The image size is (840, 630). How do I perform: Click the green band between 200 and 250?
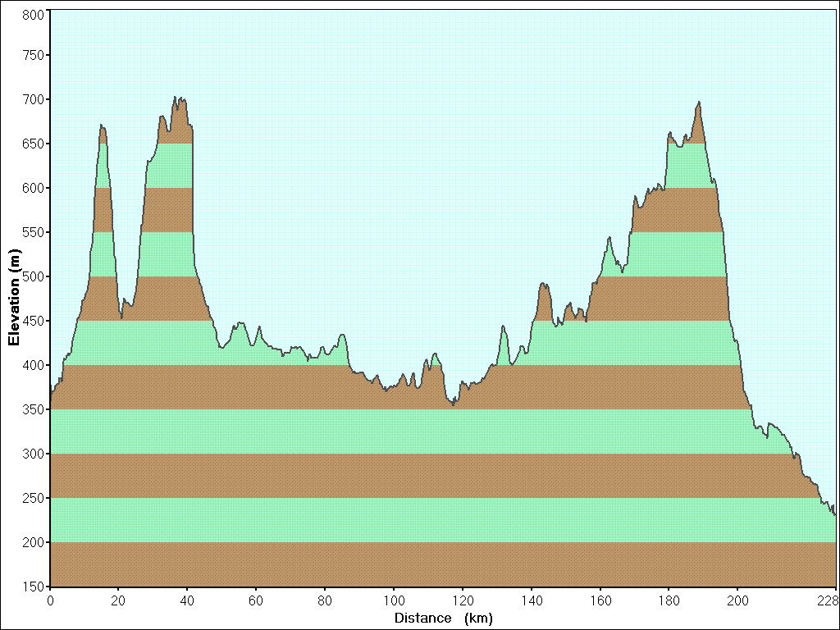(444, 520)
